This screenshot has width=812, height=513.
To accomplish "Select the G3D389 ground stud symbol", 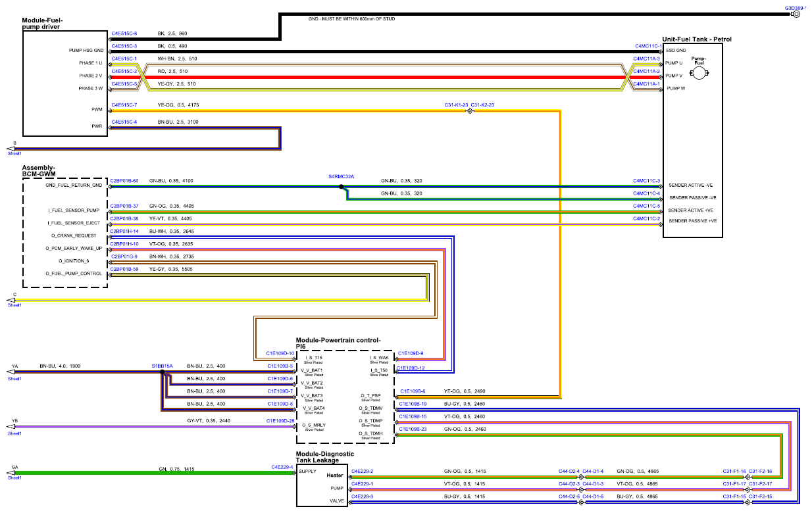I will tap(796, 13).
